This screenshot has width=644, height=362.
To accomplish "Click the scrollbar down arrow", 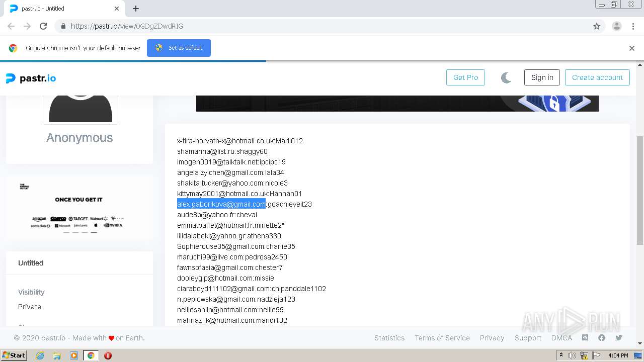I will 640,343.
